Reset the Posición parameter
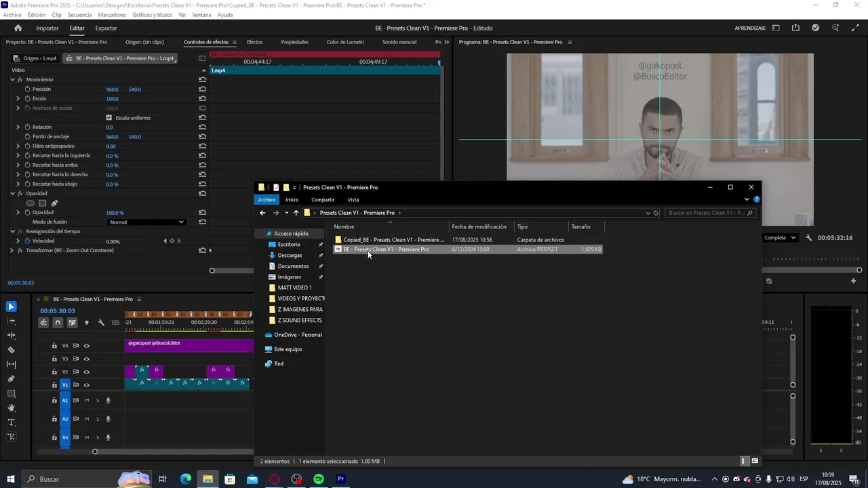868x488 pixels. pyautogui.click(x=203, y=89)
